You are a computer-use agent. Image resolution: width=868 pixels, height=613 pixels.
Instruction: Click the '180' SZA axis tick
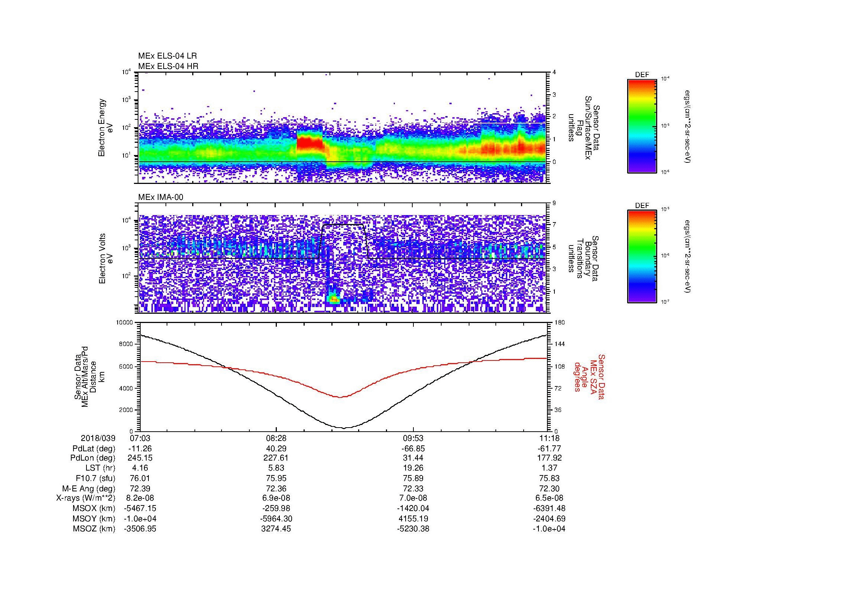[560, 323]
